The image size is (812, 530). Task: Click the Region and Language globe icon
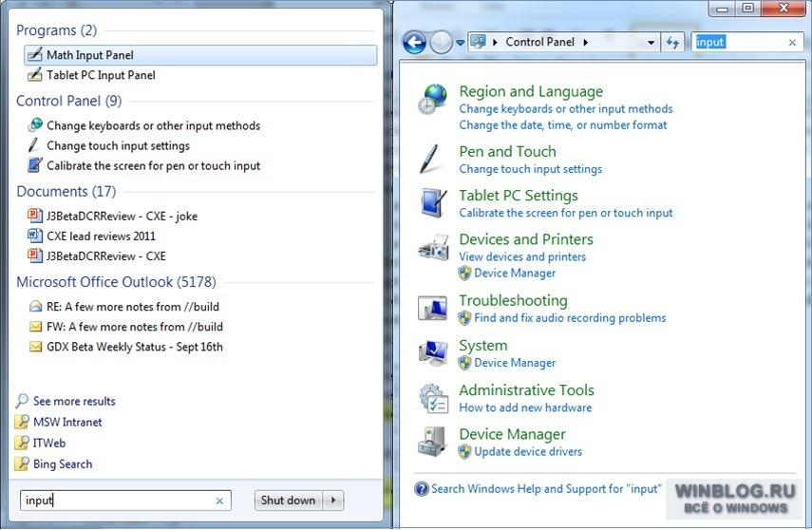(432, 99)
